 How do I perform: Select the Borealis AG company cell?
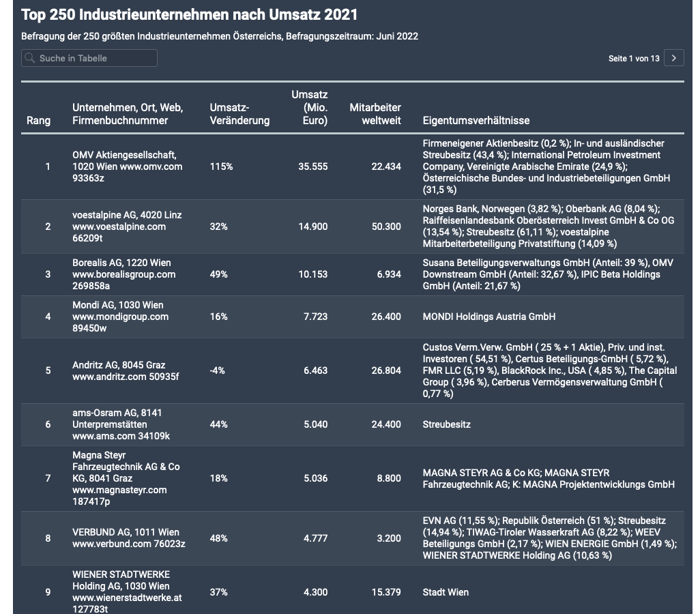pyautogui.click(x=123, y=274)
